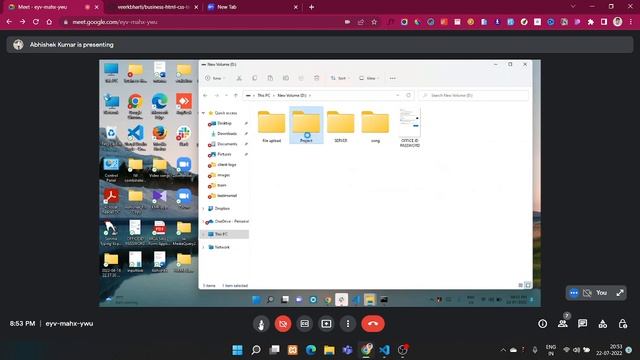
Task: Select song folder in presented Explorer
Action: 375,126
